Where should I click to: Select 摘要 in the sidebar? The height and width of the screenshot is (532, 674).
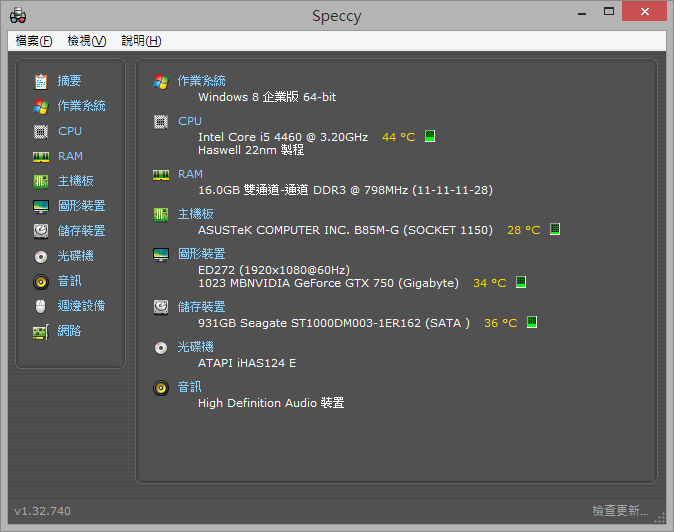pyautogui.click(x=69, y=81)
